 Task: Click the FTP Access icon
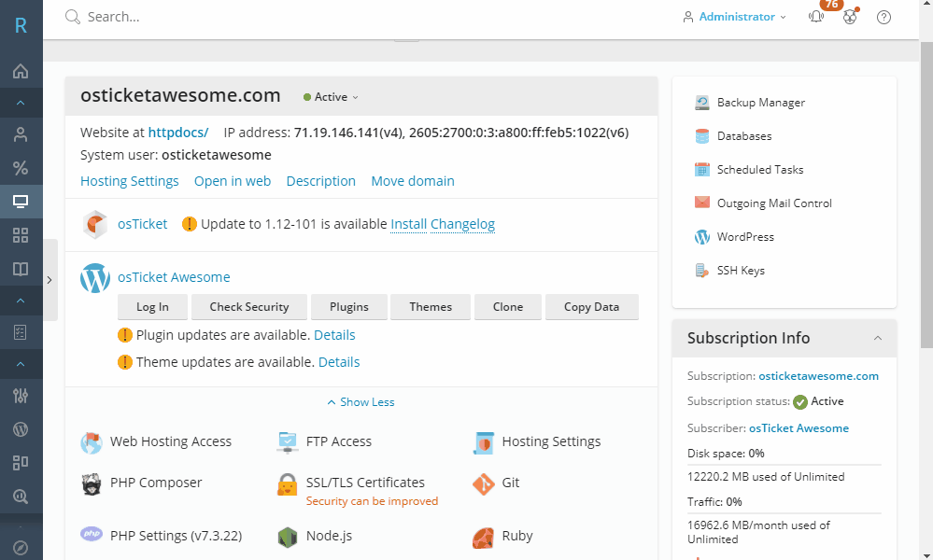coord(288,442)
